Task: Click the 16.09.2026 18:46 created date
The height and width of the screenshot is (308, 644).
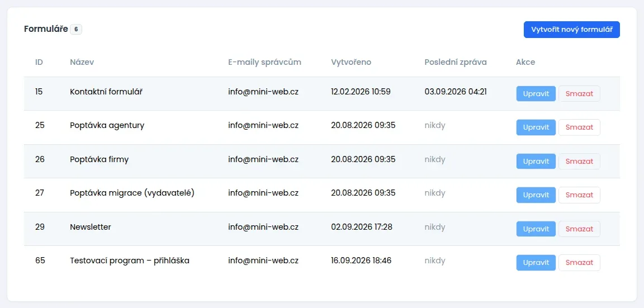Action: click(x=361, y=260)
